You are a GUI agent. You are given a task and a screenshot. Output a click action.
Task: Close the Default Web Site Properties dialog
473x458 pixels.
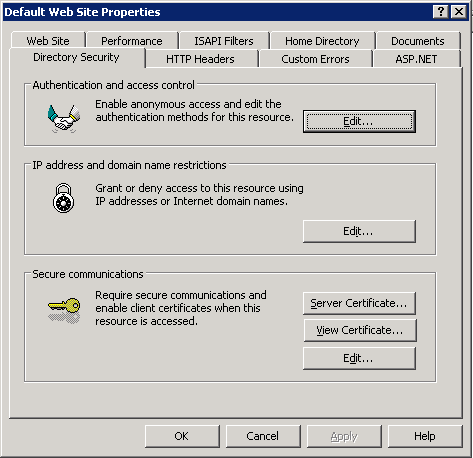point(459,12)
